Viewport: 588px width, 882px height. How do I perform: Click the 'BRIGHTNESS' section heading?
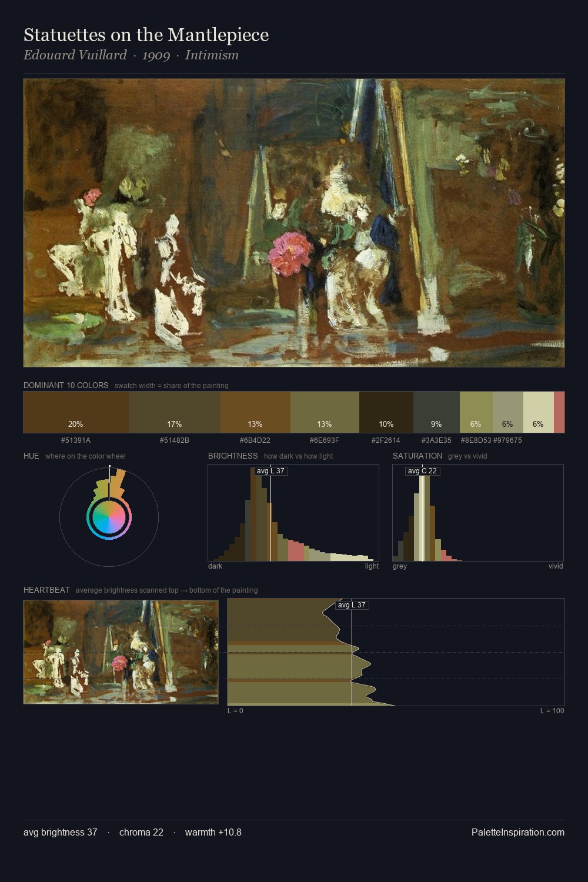[x=233, y=456]
